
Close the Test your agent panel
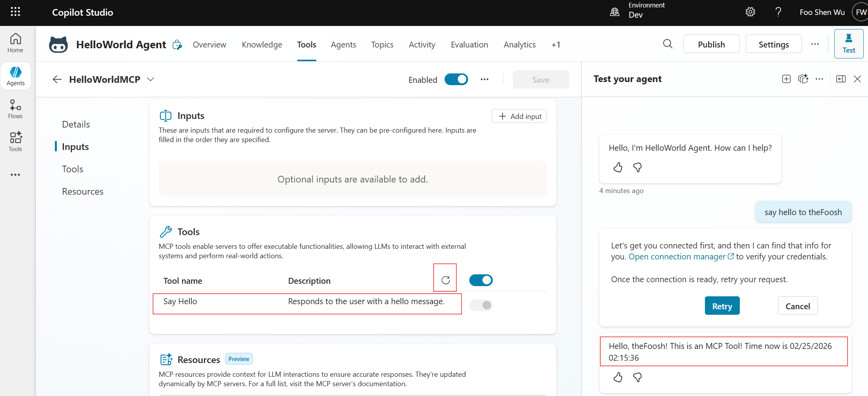pyautogui.click(x=857, y=79)
